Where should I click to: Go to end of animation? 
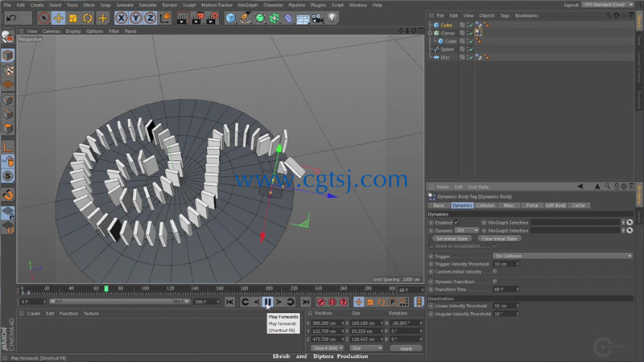click(306, 302)
